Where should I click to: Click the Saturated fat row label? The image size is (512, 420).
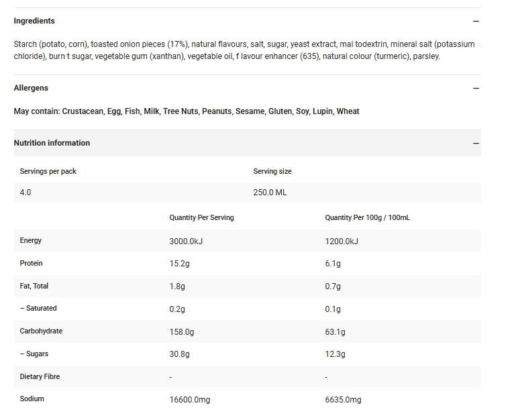pos(38,308)
